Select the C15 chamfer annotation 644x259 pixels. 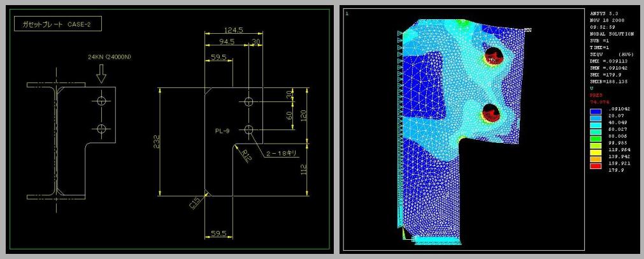click(x=194, y=203)
